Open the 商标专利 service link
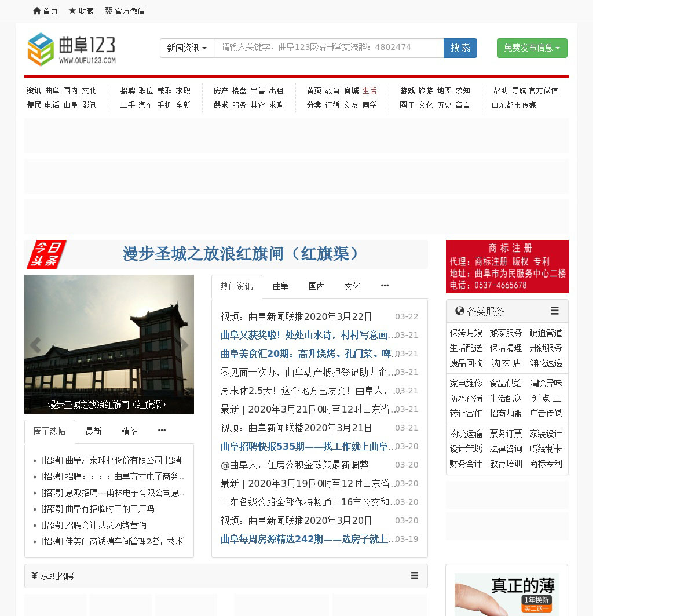695x616 pixels. 546,464
